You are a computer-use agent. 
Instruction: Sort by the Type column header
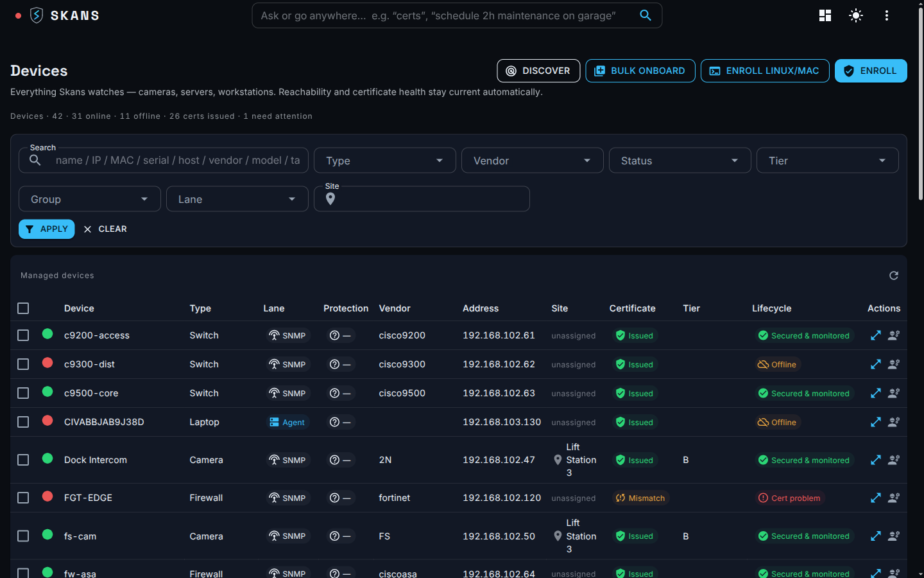click(x=200, y=308)
